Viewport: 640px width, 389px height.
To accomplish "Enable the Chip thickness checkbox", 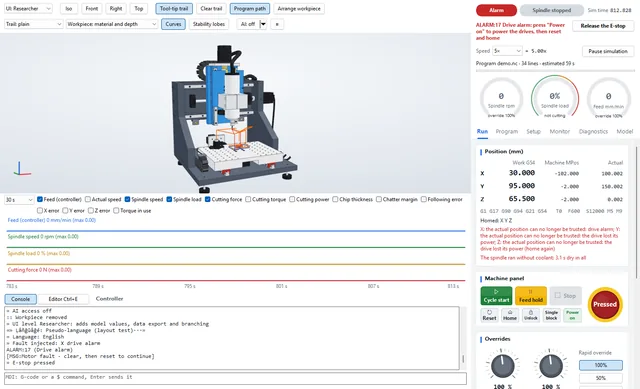I will click(x=335, y=200).
